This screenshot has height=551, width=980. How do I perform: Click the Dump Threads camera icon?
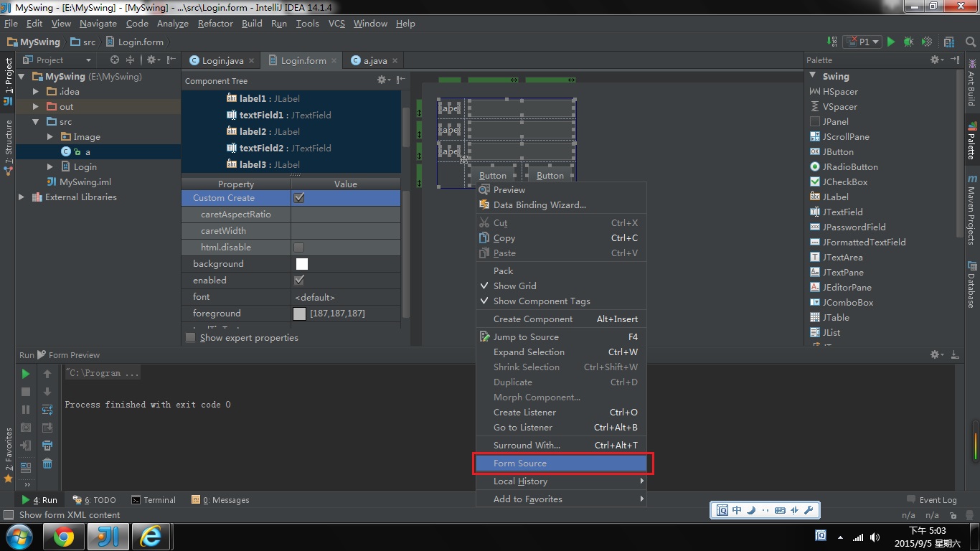[x=26, y=428]
